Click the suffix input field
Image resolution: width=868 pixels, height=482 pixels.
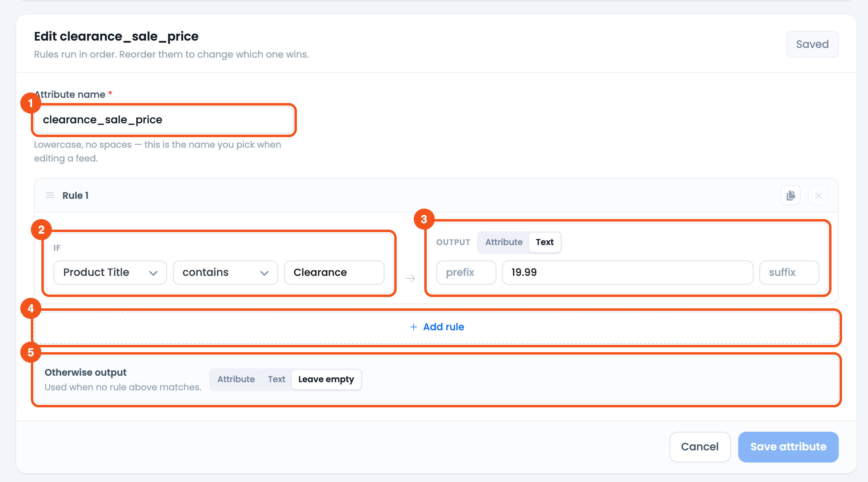click(x=789, y=273)
